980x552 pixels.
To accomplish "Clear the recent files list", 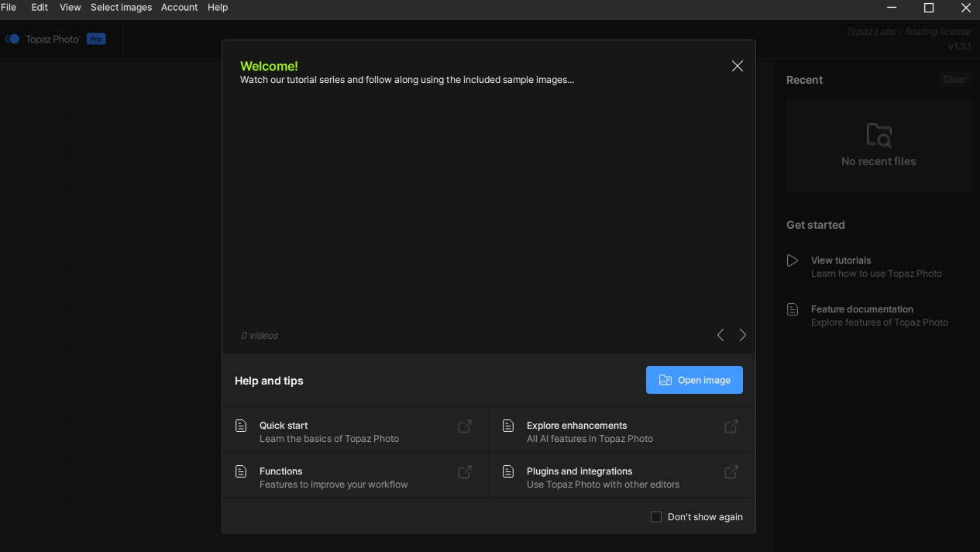I will 954,79.
